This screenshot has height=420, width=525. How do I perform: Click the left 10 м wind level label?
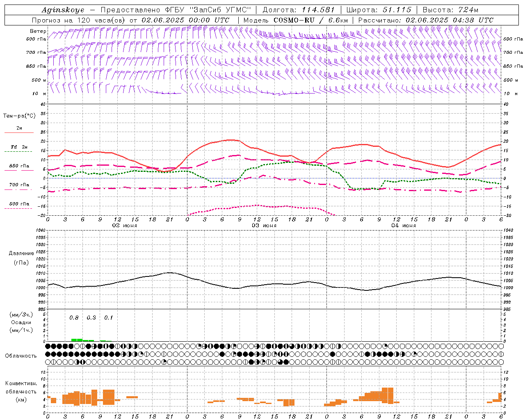(39, 94)
